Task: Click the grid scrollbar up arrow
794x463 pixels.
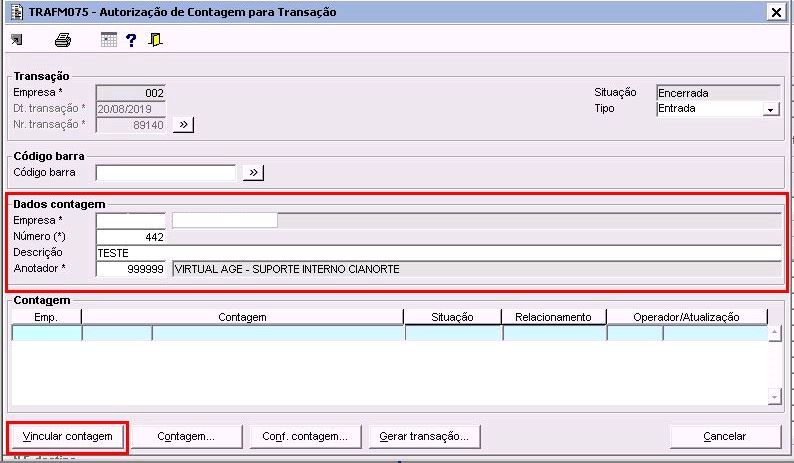Action: point(774,334)
